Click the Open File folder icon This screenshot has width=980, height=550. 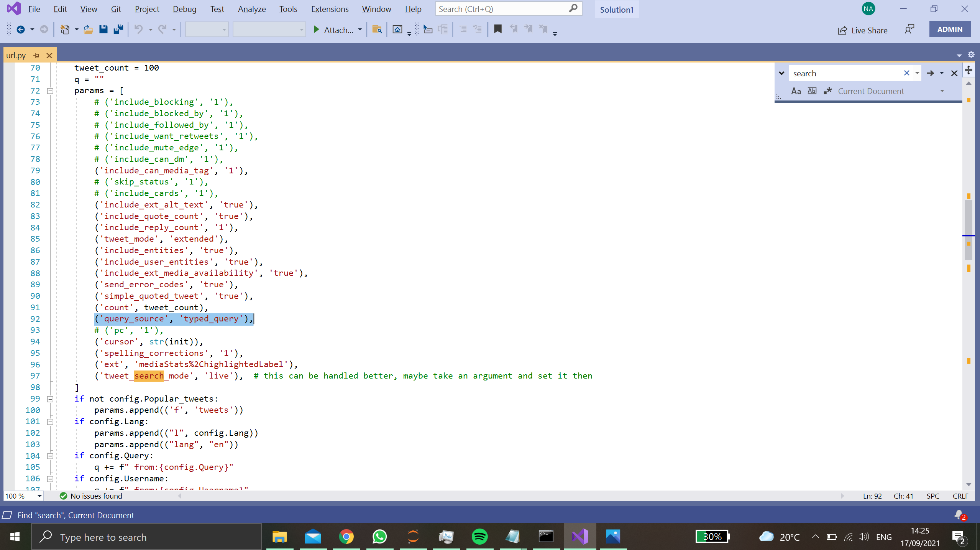coord(88,30)
